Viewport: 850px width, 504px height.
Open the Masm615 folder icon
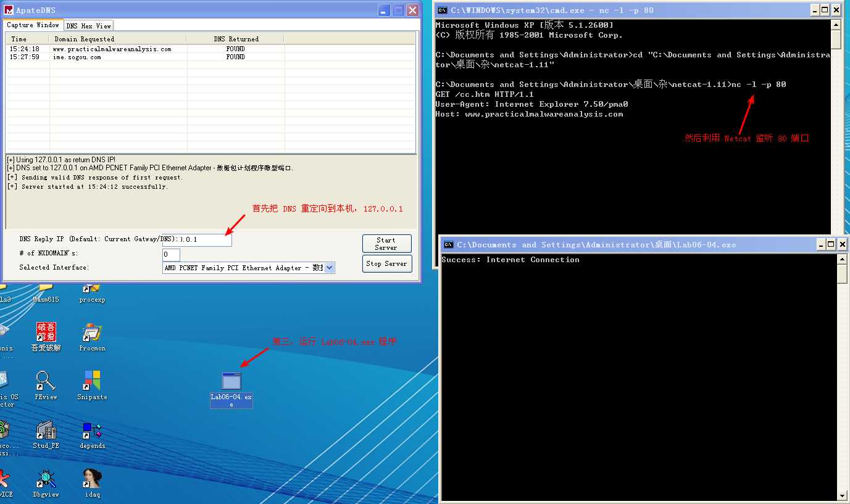pyautogui.click(x=46, y=292)
